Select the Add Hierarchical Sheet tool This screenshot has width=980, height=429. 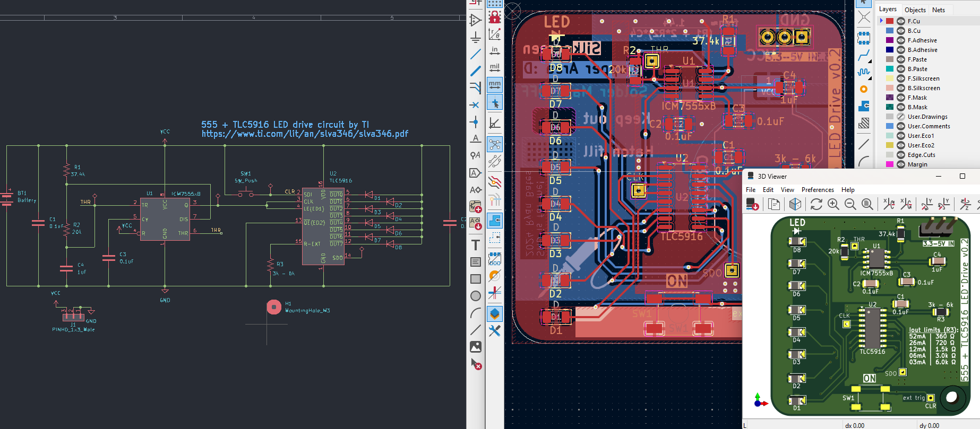[x=476, y=206]
